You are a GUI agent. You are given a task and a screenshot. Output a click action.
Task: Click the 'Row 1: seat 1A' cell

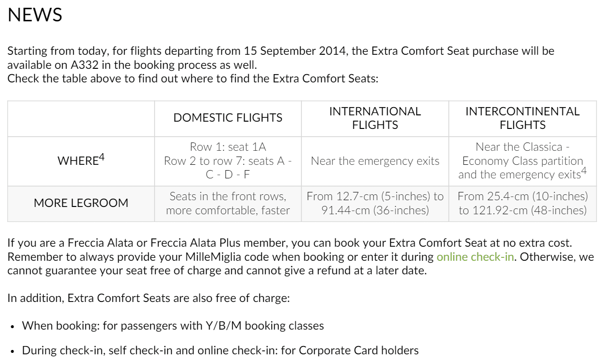coord(228,161)
